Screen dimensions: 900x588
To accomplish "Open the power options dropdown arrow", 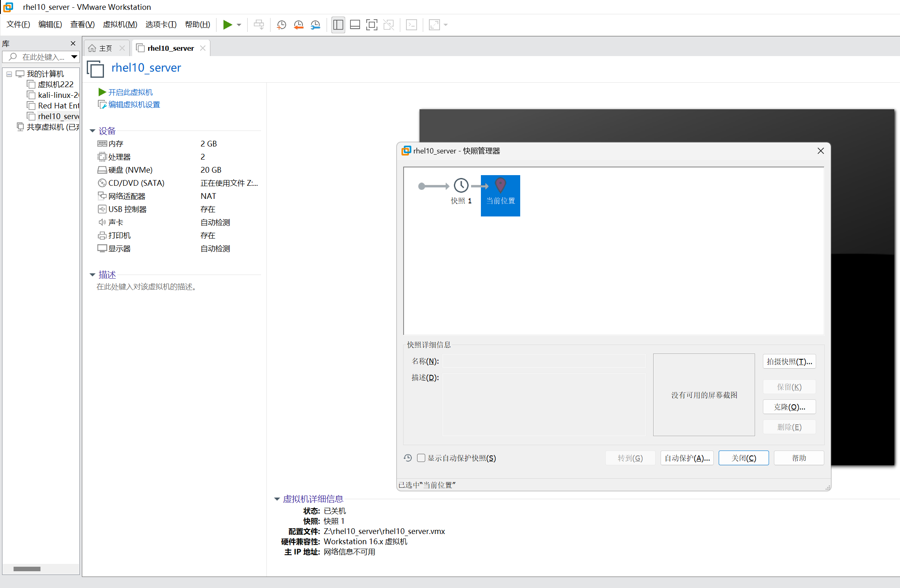I will tap(239, 25).
